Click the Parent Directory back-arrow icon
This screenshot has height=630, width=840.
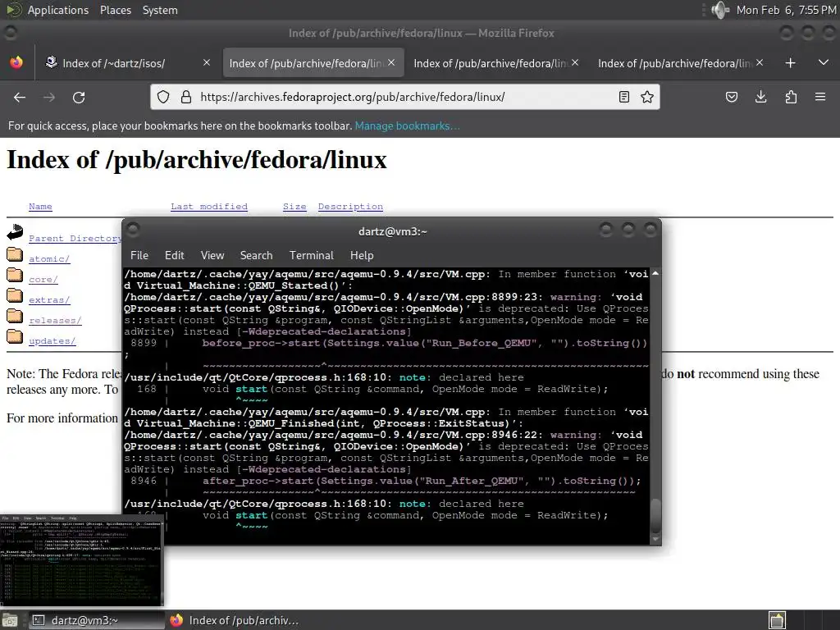pos(15,232)
